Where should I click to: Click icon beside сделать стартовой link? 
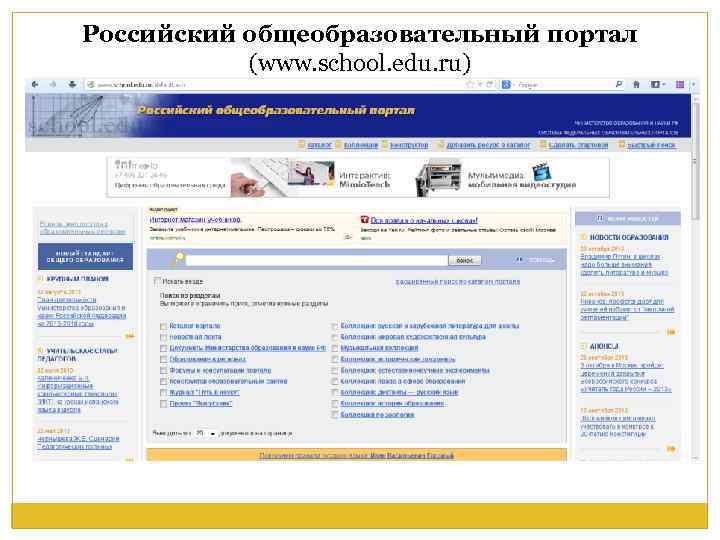(x=543, y=145)
